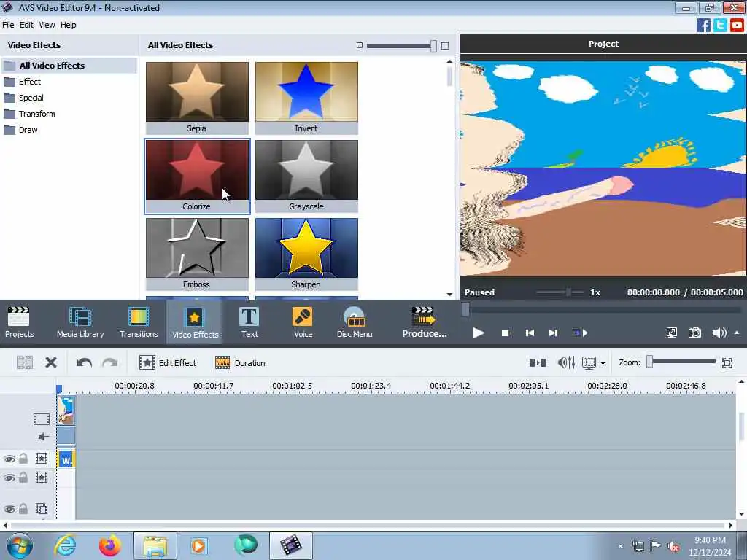This screenshot has width=747, height=560.
Task: Select the Colorize effect thumbnail
Action: click(197, 176)
